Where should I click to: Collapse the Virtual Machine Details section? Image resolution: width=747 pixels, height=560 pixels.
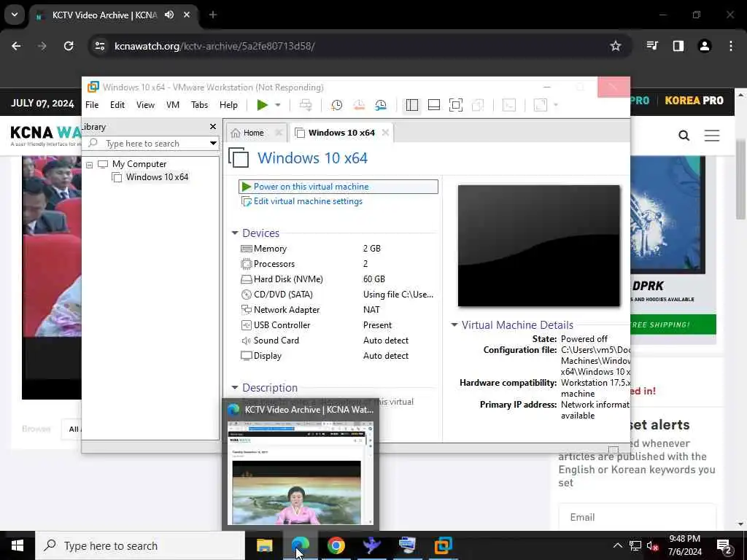[454, 325]
